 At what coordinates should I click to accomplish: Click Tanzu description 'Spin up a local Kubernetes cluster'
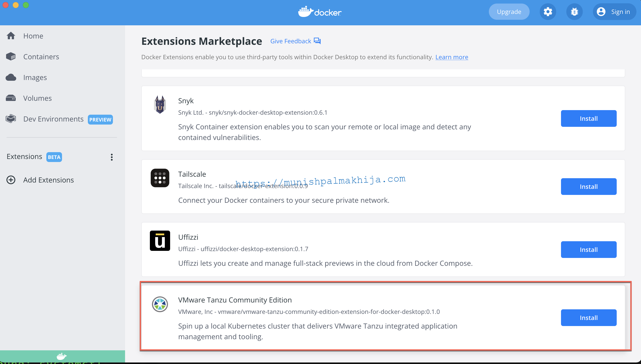pyautogui.click(x=318, y=331)
